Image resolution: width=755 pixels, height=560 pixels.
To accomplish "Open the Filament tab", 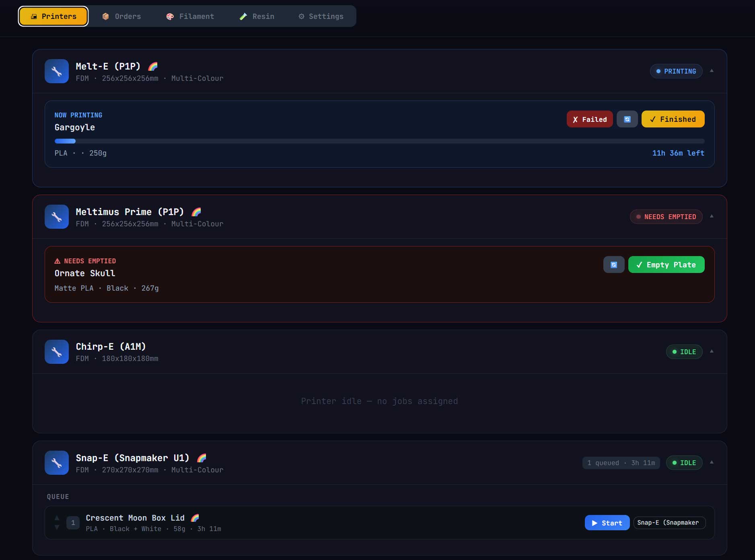I will tap(190, 16).
